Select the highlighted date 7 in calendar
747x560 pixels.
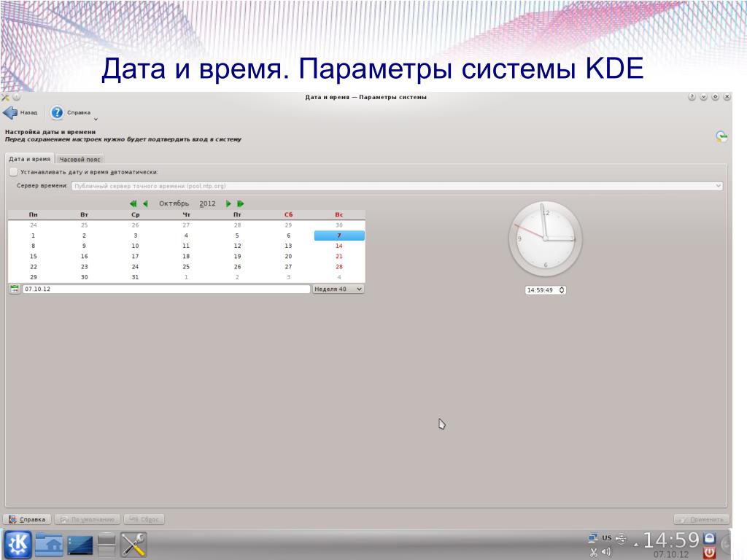point(339,236)
